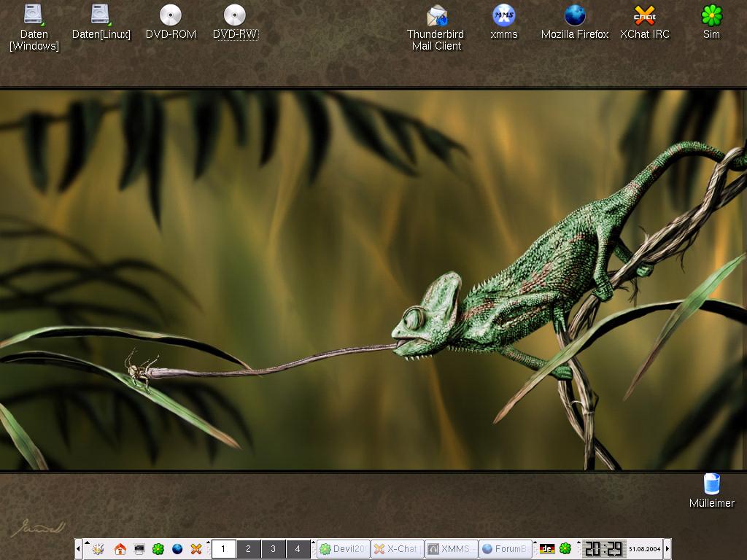Switch to virtual desktop 2
This screenshot has height=560, width=747.
248,549
